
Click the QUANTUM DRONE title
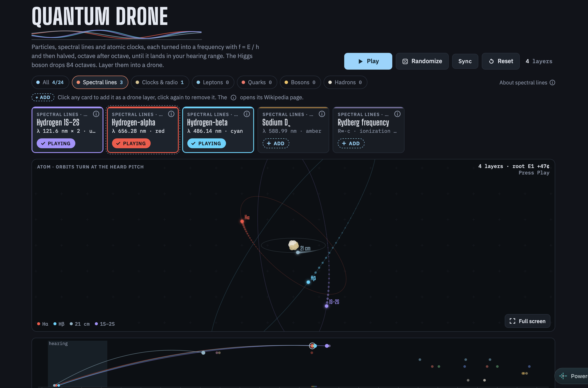tap(100, 16)
